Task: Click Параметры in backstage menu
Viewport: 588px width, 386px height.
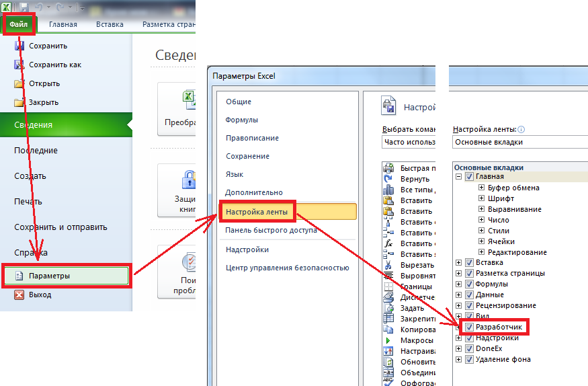Action: [66, 276]
